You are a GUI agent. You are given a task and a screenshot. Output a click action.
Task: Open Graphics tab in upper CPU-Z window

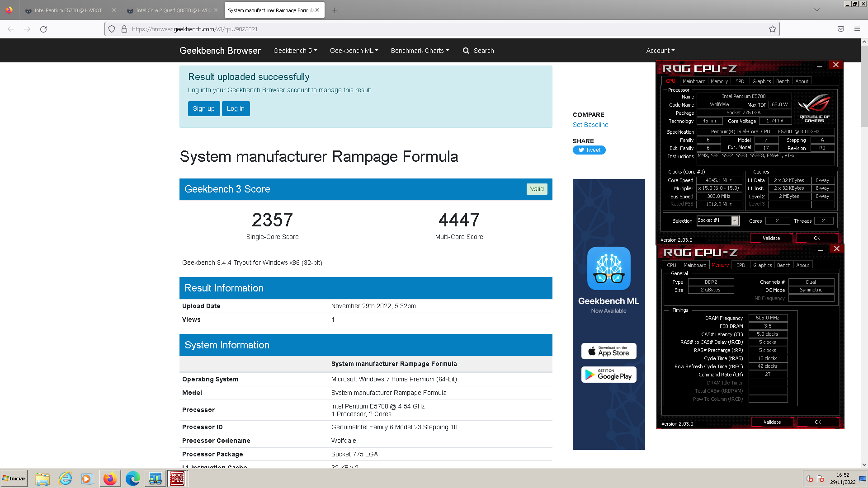tap(762, 81)
